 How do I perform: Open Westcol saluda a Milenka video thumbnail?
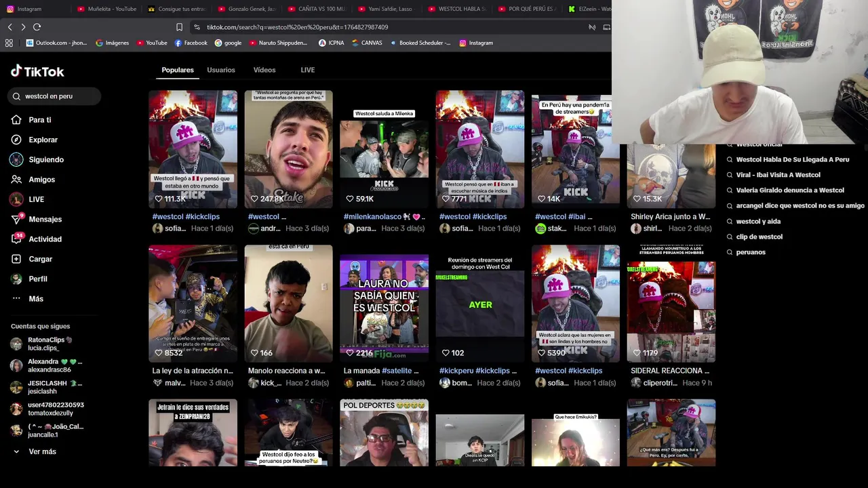pos(384,149)
